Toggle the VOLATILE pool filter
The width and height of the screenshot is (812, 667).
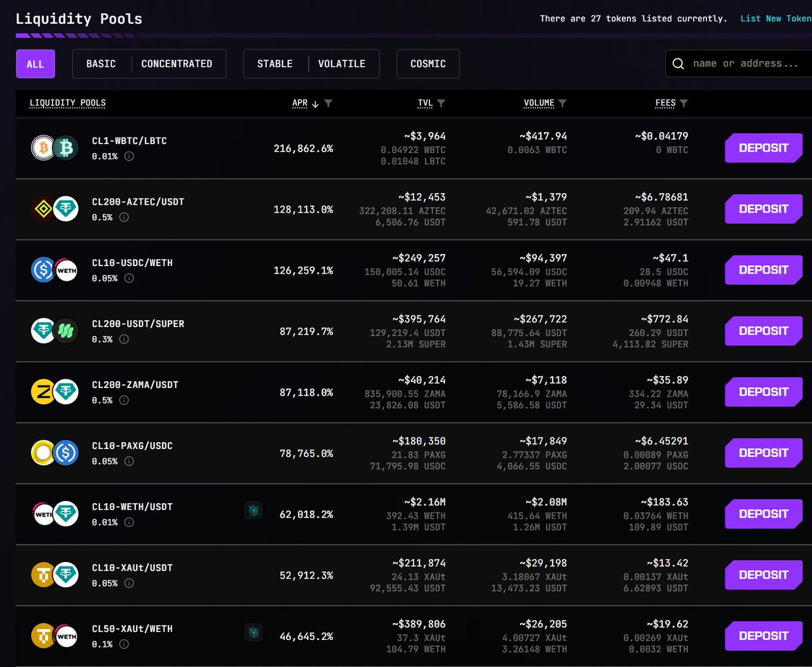tap(341, 64)
